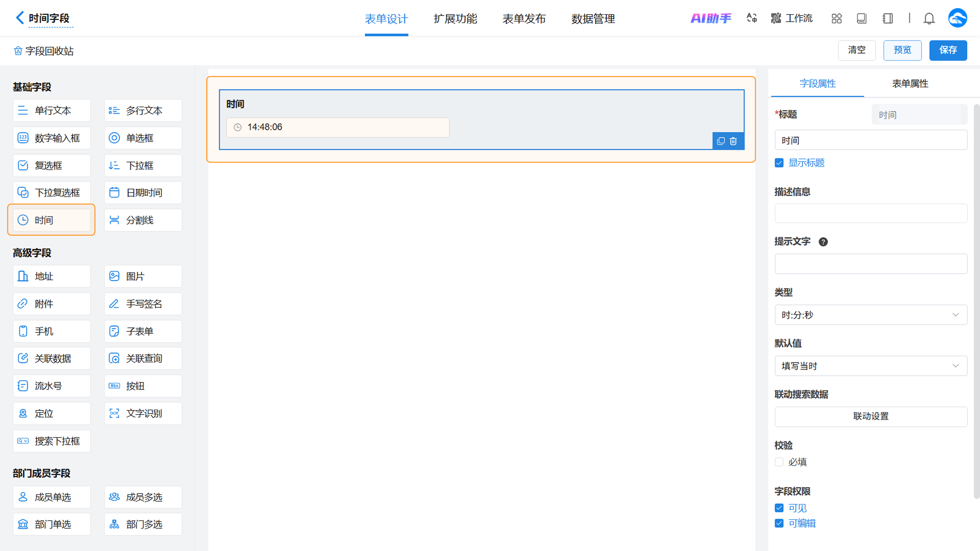Enable 必填 required checkbox
Viewport: 980px width, 551px height.
[779, 462]
